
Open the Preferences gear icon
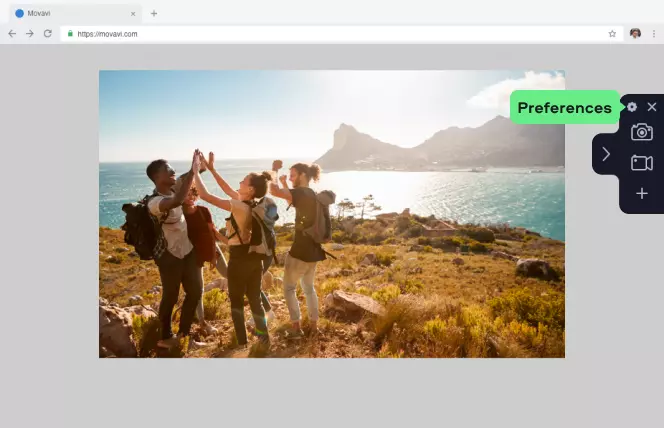tap(632, 107)
